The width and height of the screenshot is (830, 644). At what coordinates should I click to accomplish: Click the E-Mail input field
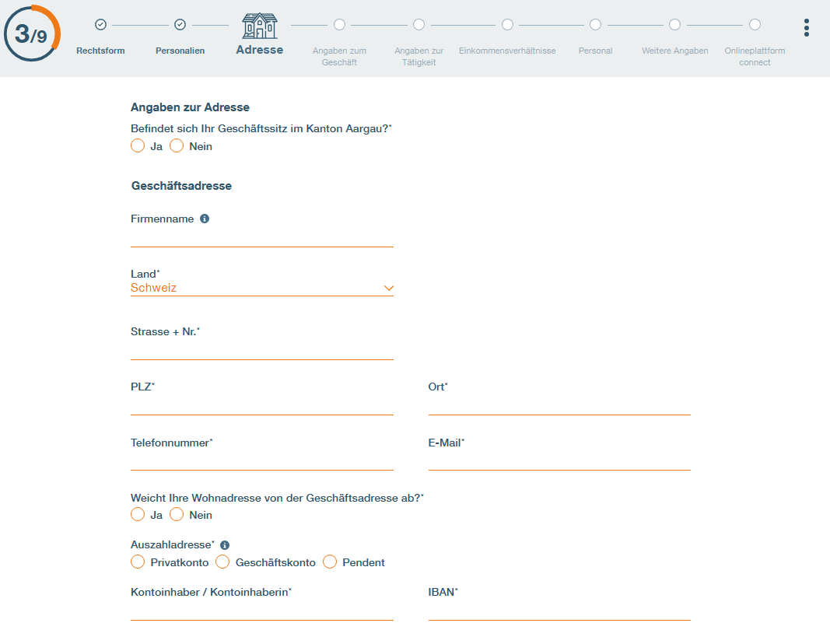(x=559, y=460)
